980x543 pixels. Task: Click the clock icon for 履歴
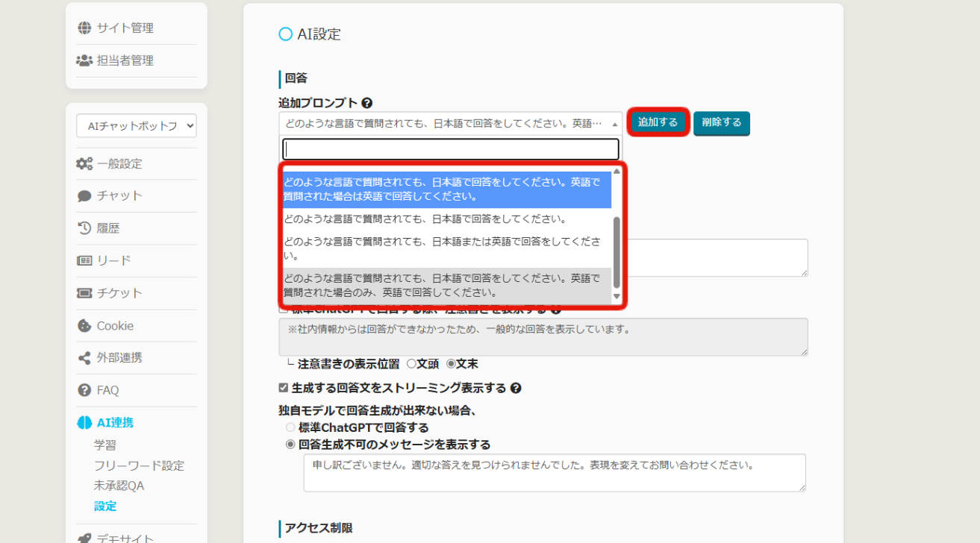click(84, 228)
